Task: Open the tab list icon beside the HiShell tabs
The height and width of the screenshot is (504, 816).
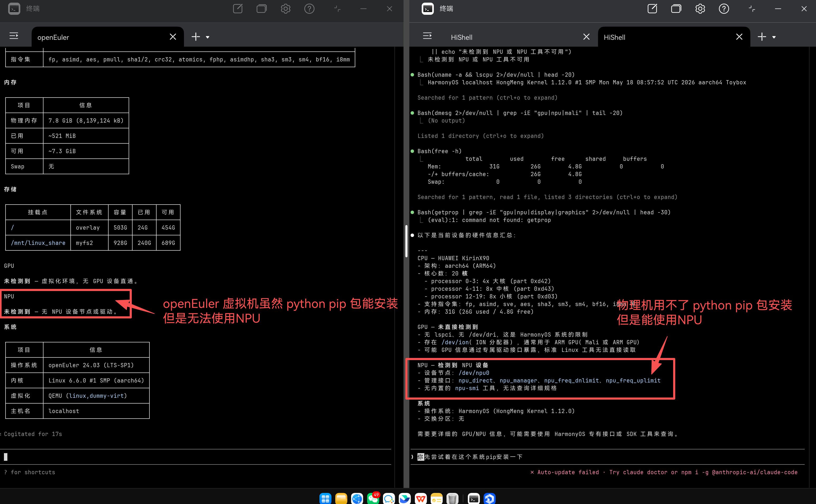Action: [427, 36]
